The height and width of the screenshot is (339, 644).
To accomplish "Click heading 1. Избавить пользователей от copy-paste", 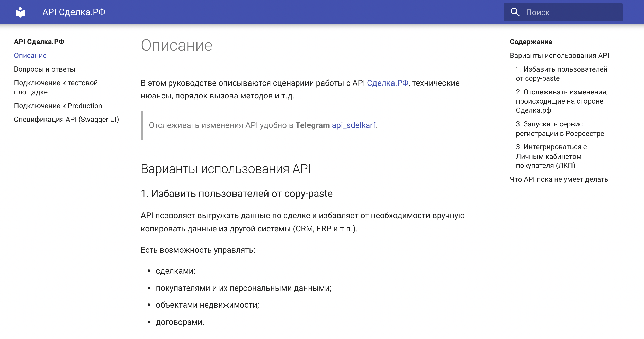I will (237, 193).
